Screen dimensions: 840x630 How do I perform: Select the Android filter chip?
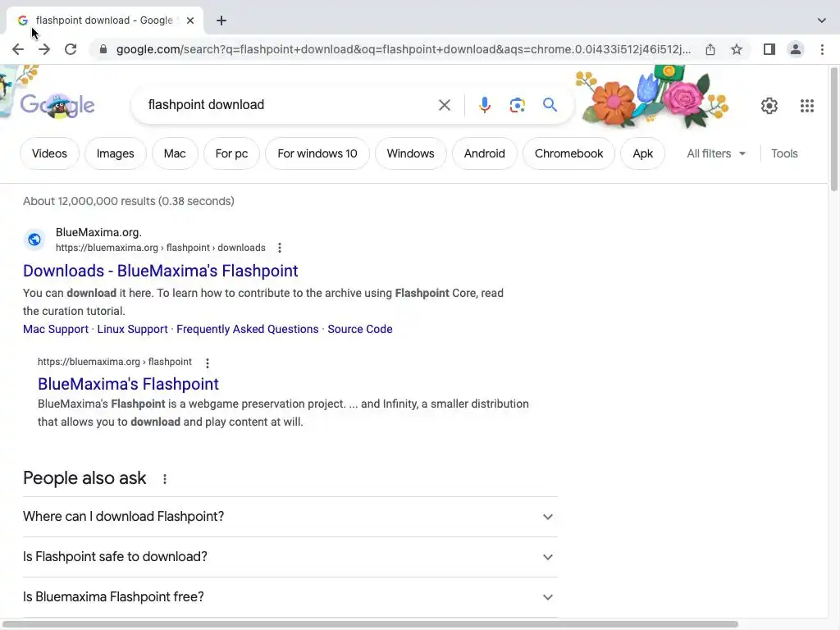pos(484,153)
